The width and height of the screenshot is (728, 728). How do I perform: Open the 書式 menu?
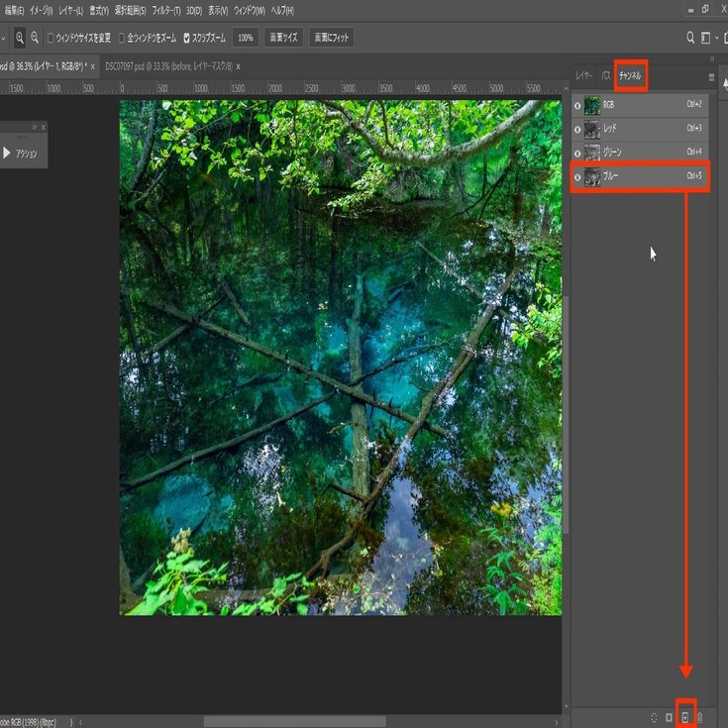point(99,10)
